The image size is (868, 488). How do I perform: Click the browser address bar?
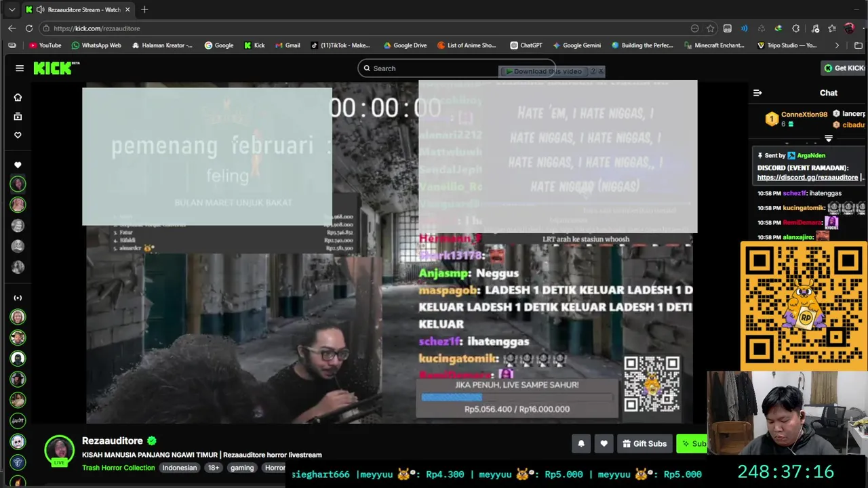tap(366, 28)
